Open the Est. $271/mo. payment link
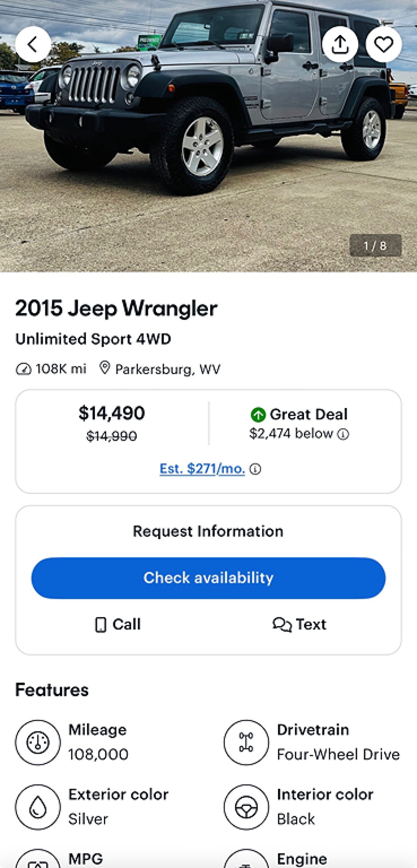 pos(202,469)
